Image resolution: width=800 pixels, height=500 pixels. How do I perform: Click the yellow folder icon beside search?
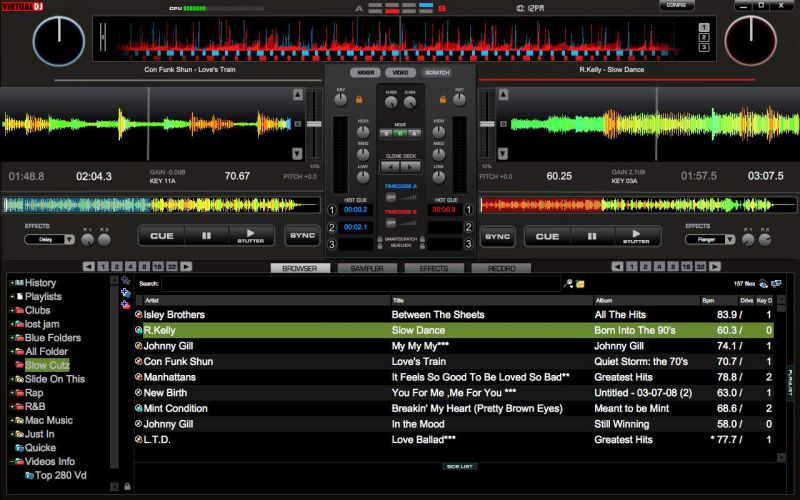tap(580, 284)
